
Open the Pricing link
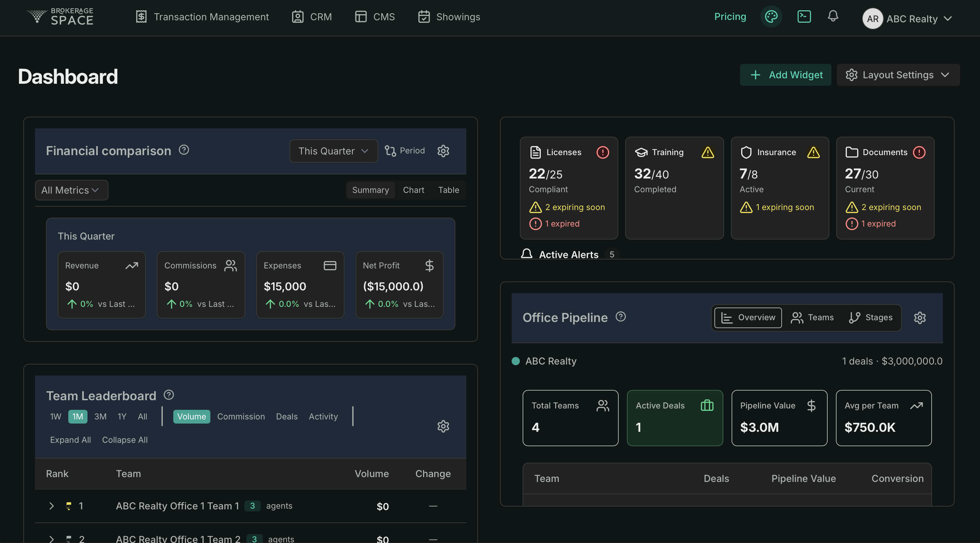[730, 17]
